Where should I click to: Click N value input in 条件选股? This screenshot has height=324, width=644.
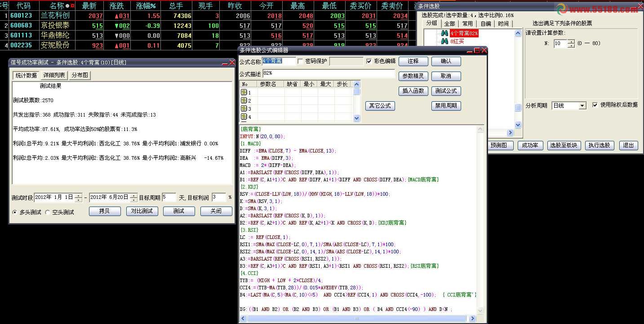click(x=560, y=44)
